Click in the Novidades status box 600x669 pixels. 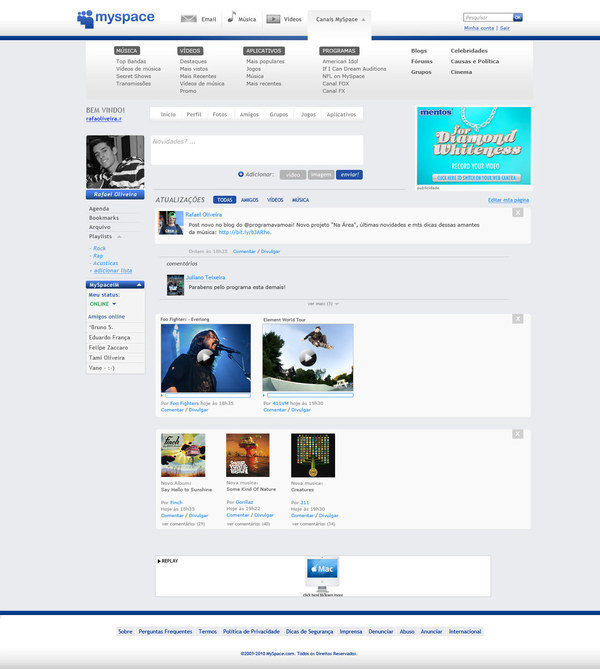[x=257, y=150]
